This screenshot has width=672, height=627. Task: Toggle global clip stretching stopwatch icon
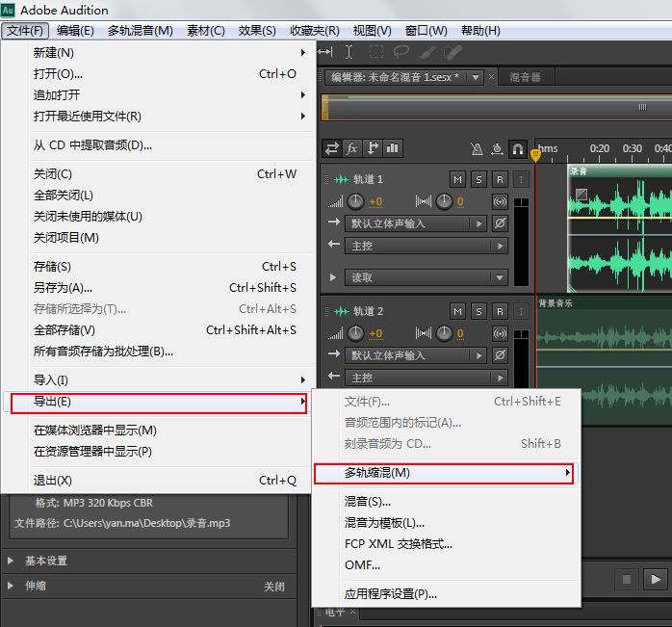[497, 149]
